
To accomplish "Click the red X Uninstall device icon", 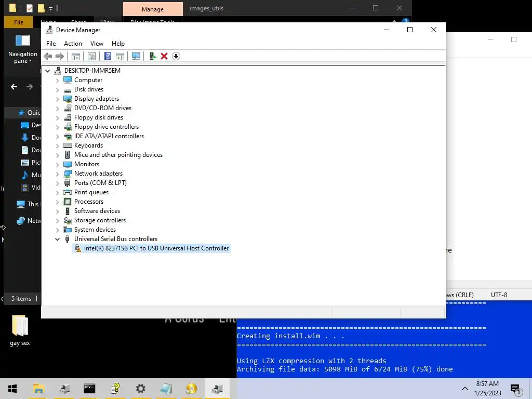I will 164,56.
